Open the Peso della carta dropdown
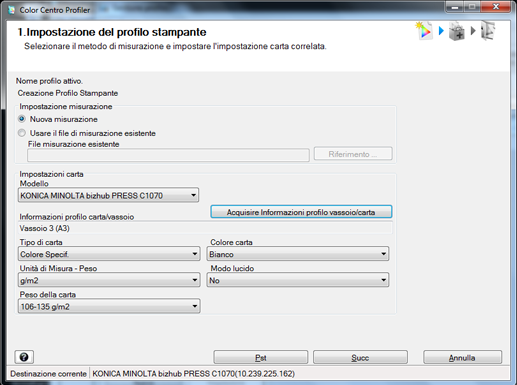Screen dimensions: 517x385 (109, 306)
